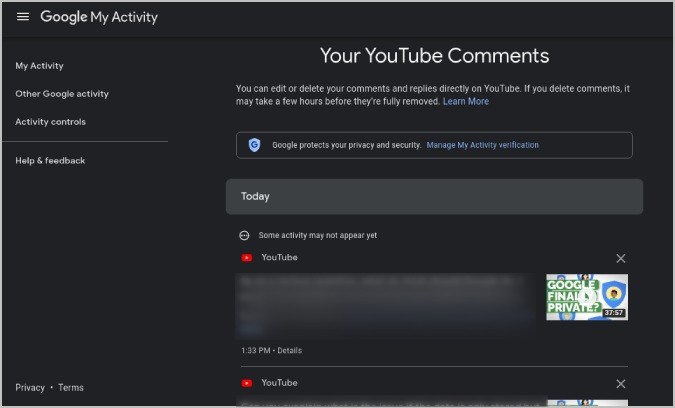Delete the 1:33 PM comment entry
The width and height of the screenshot is (675, 408).
(621, 258)
